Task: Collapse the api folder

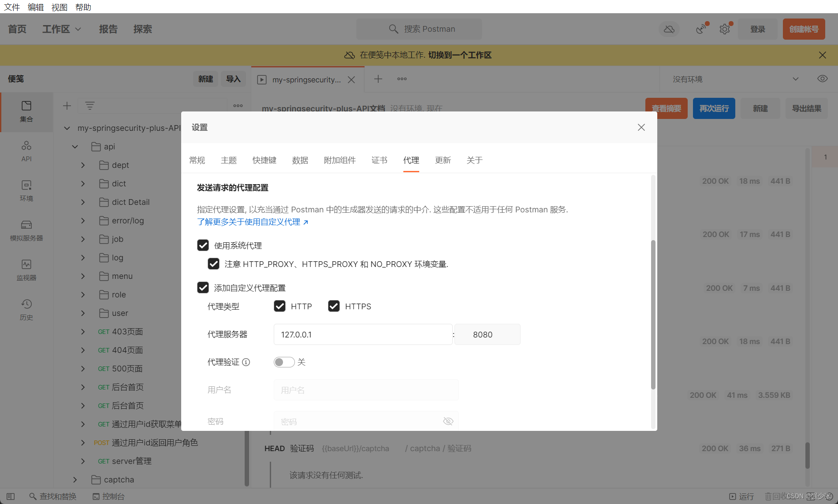Action: point(75,147)
